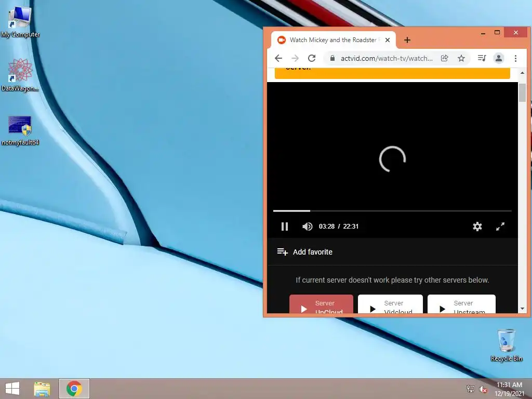This screenshot has height=399, width=532.
Task: Open File Explorer from taskbar
Action: coord(42,389)
